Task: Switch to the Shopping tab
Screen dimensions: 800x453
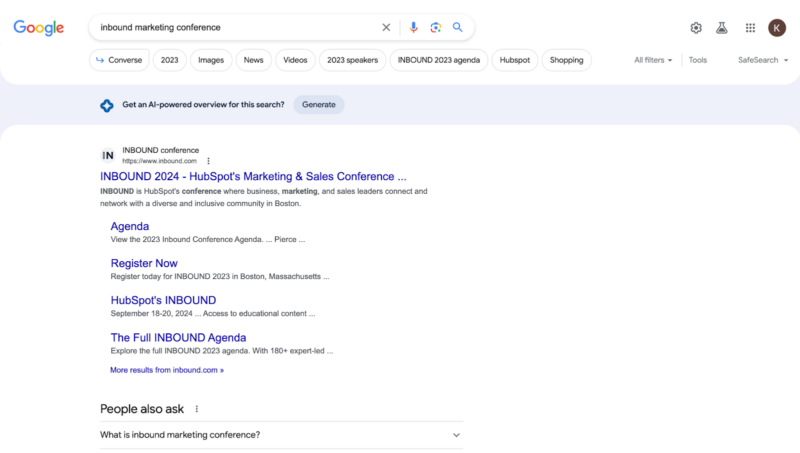Action: [566, 60]
